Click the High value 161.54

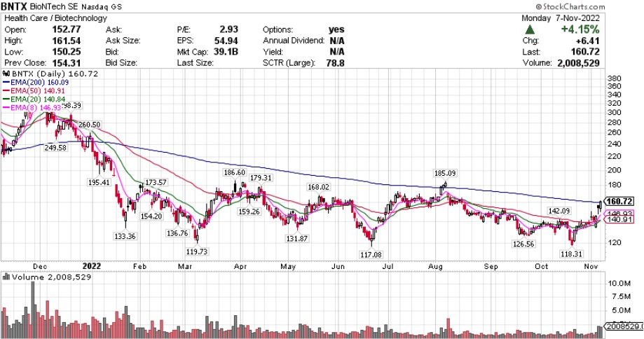(67, 41)
